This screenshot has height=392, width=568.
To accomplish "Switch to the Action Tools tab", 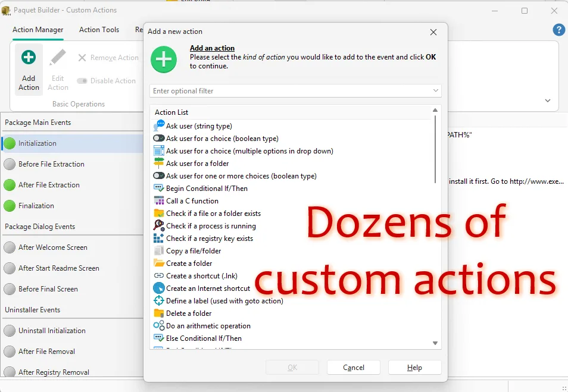I will [x=99, y=29].
